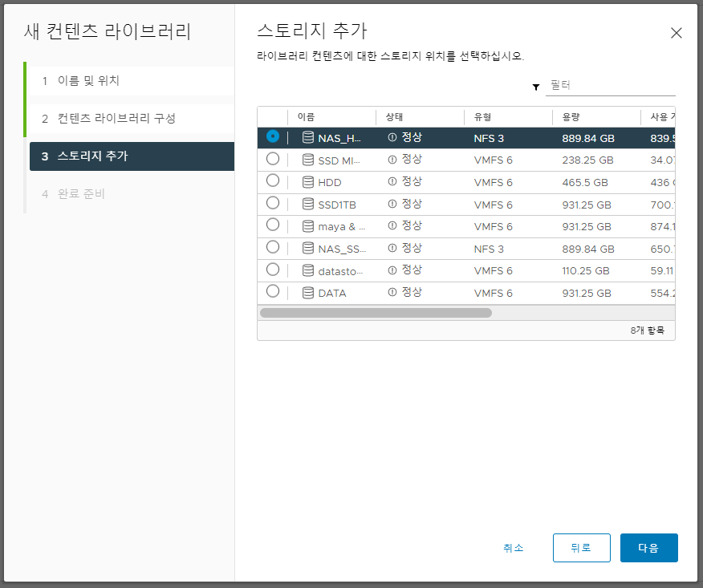The width and height of the screenshot is (703, 588).
Task: Click VMFS 6 type in SSD MI... row
Action: [x=494, y=160]
